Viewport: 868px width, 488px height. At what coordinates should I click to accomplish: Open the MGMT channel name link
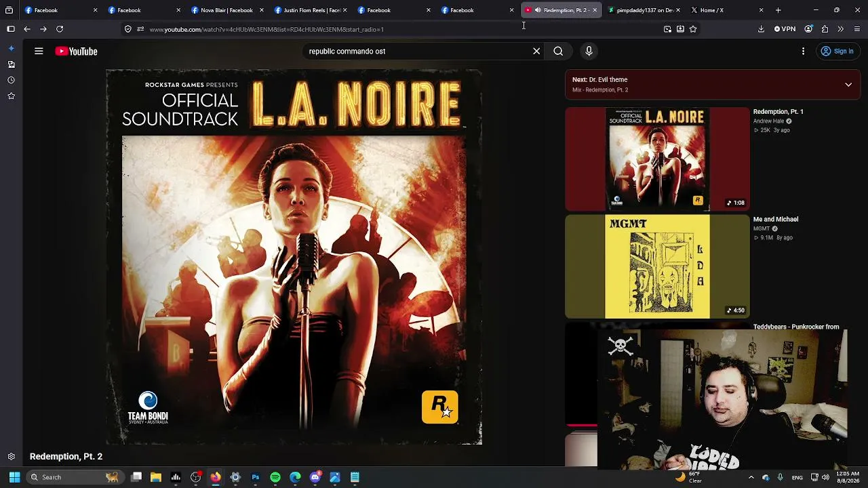762,229
